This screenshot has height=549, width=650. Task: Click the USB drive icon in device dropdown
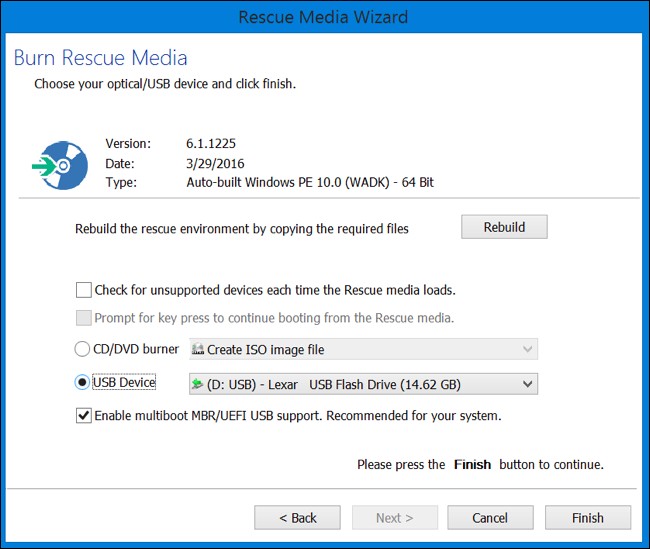(197, 384)
